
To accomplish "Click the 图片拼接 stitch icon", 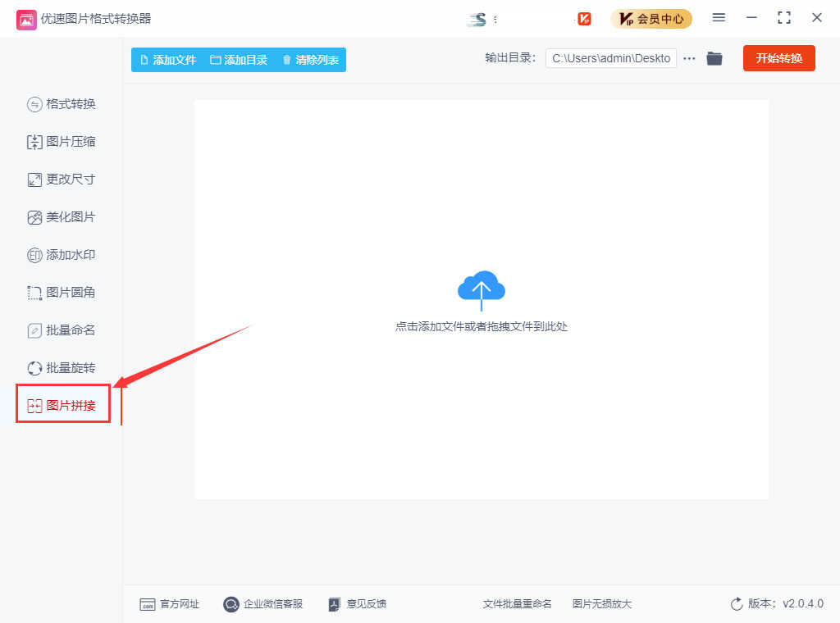I will (34, 407).
